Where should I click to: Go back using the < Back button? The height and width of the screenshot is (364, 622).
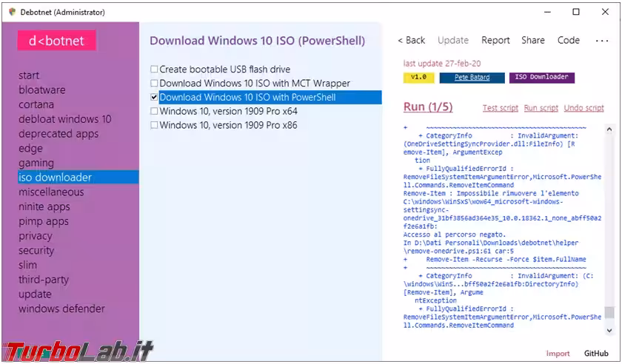(x=412, y=41)
